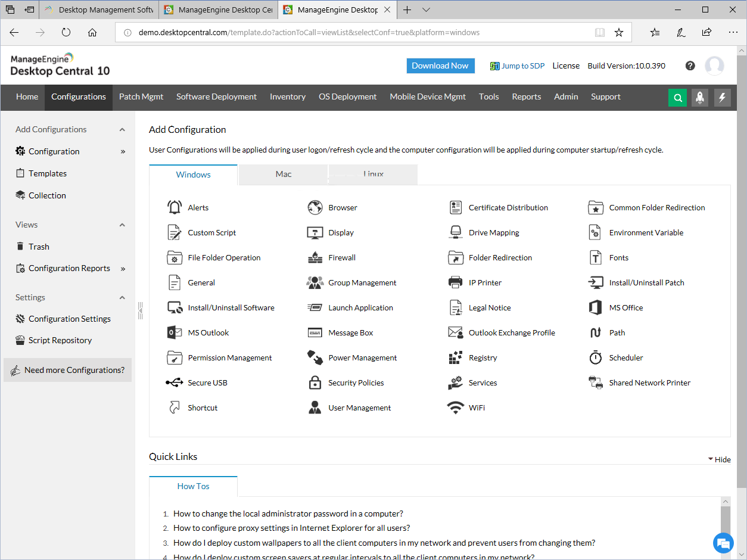Click the rocket icon in navigation bar
The image size is (747, 560).
[x=700, y=98]
